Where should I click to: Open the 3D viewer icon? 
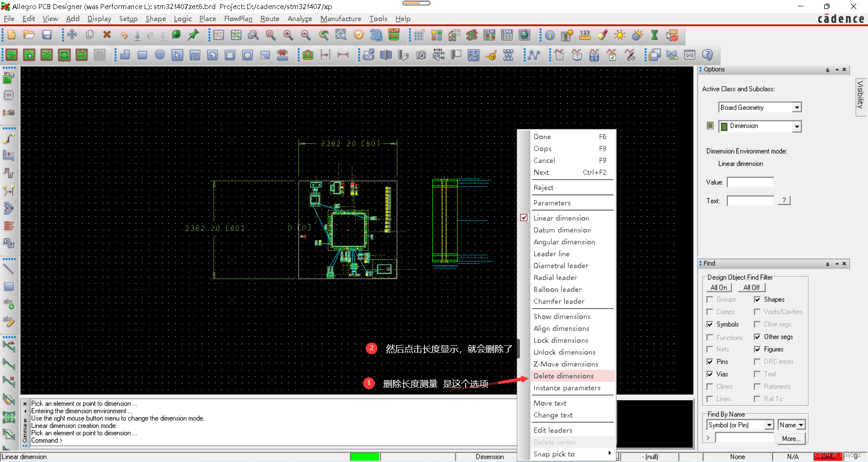[376, 35]
